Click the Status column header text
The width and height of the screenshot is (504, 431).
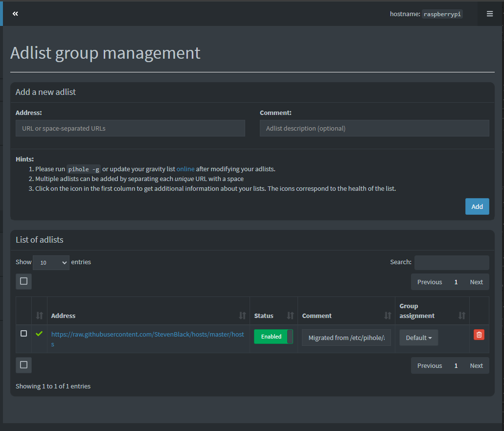click(264, 316)
